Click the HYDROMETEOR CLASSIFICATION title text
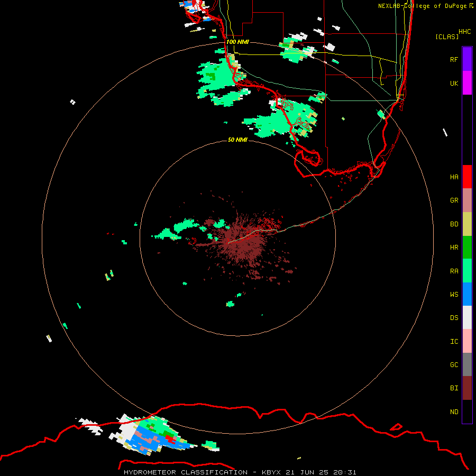The height and width of the screenshot is (476, 476). click(x=186, y=472)
